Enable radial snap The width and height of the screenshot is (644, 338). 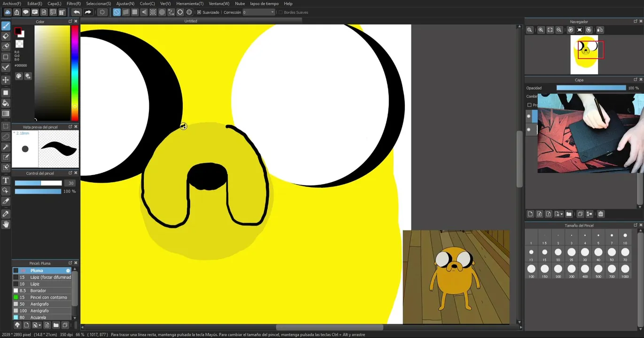tap(153, 12)
